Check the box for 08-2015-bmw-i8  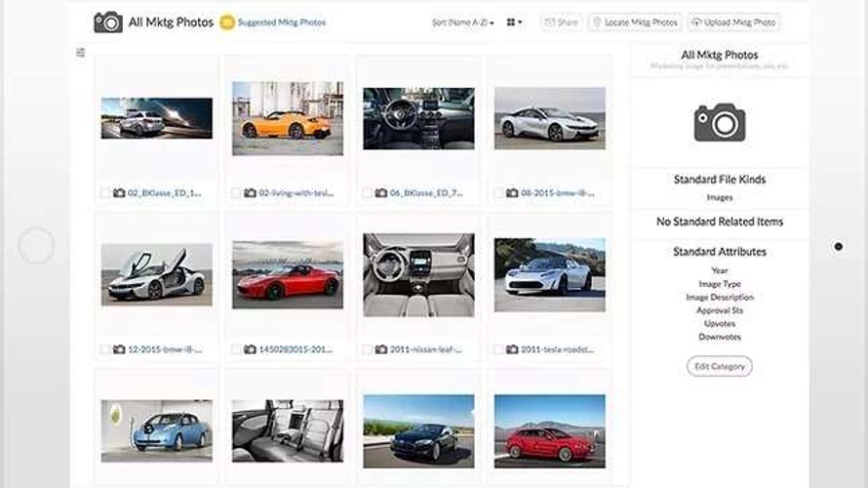click(498, 193)
